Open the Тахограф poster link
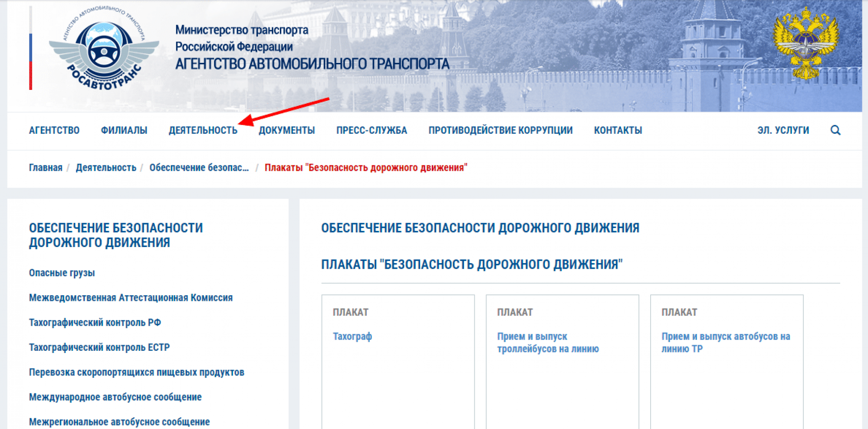 click(x=352, y=337)
